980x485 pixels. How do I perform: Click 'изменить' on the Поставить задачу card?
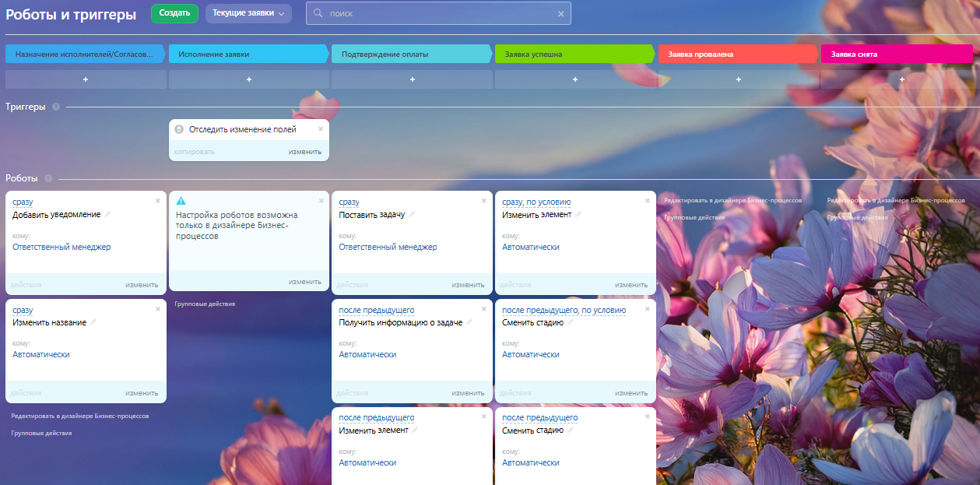(x=468, y=284)
